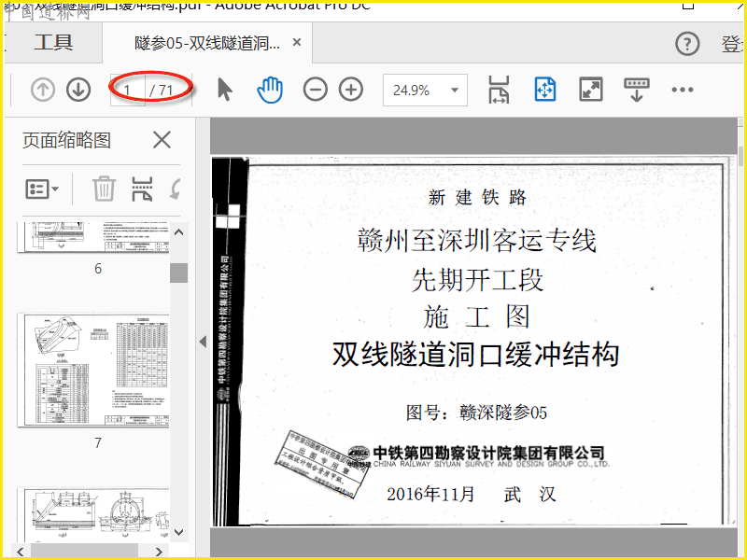
Task: Click the thumbnail label 6
Action: (98, 269)
